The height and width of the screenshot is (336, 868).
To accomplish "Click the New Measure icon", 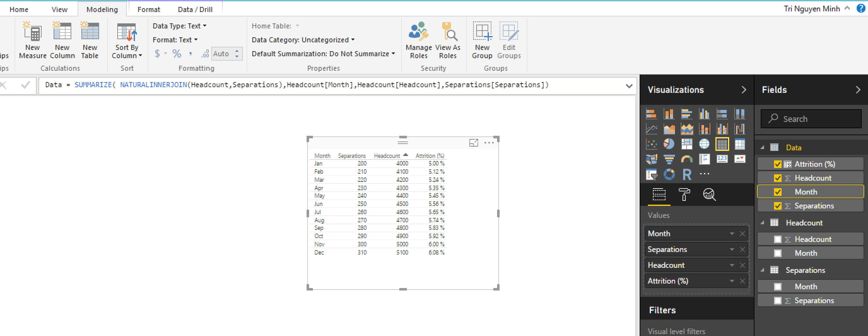I will 32,31.
